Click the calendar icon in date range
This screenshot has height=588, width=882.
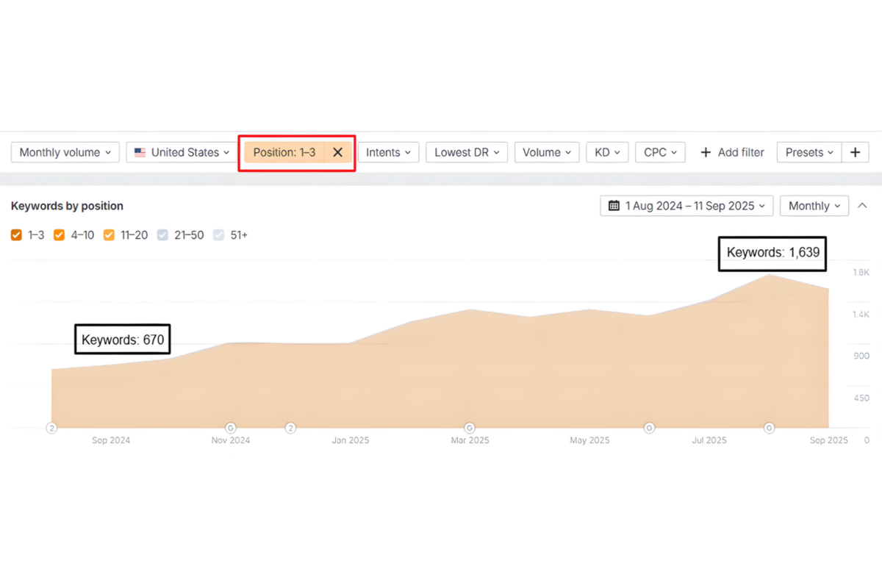pyautogui.click(x=614, y=206)
